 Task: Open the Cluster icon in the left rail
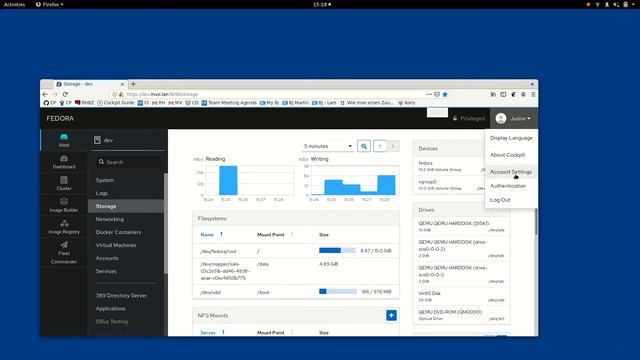64,180
